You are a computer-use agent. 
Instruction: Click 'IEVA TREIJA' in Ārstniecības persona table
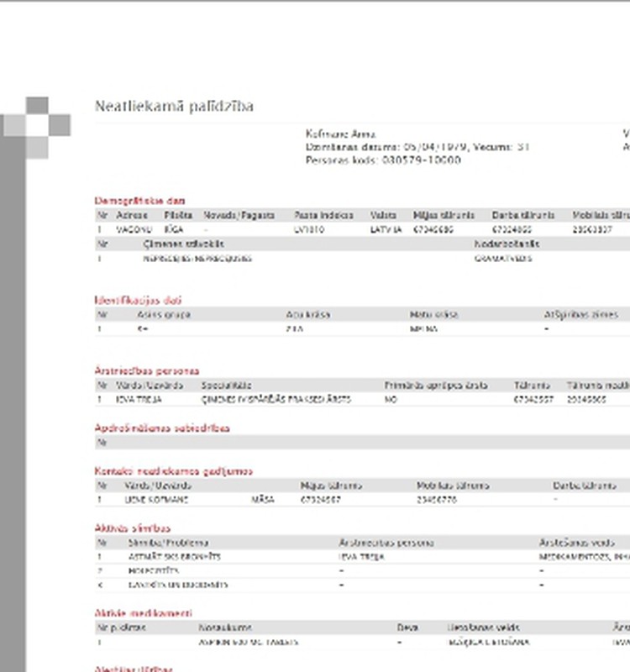(139, 400)
